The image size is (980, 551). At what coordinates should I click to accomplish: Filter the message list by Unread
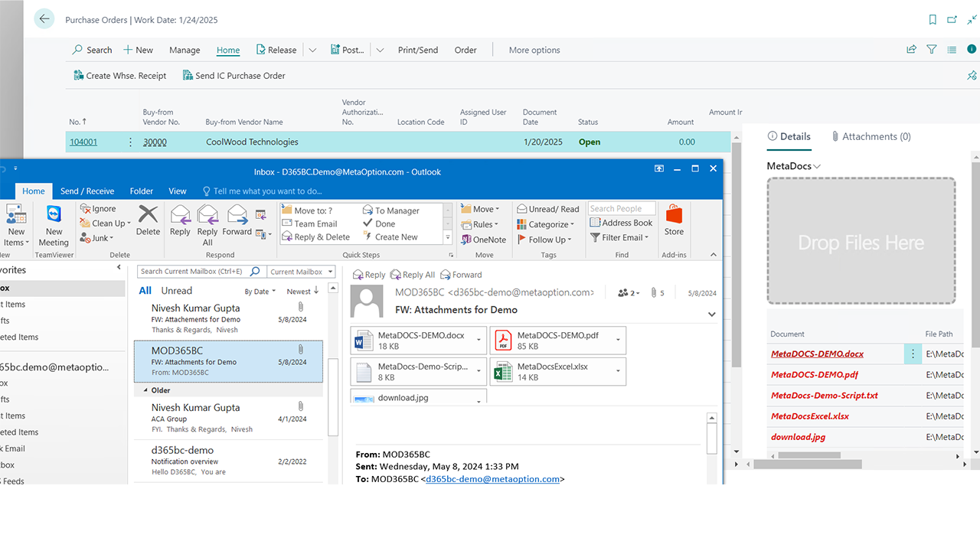coord(177,291)
